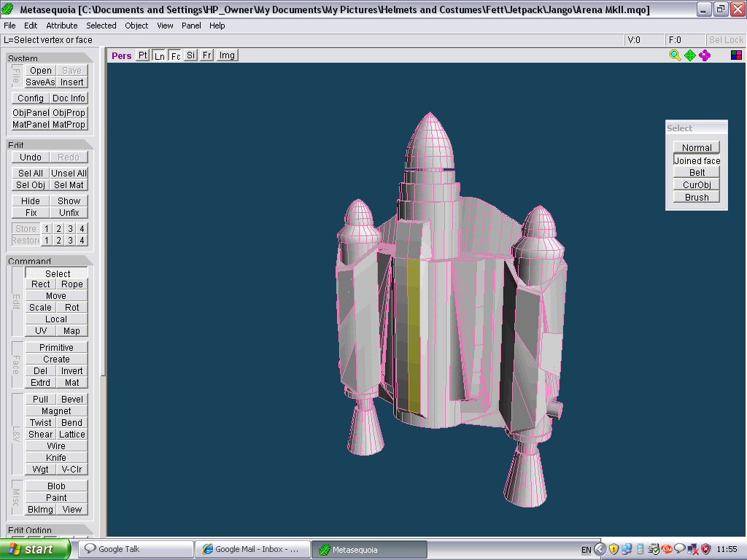The image size is (747, 560).
Task: Show the MatPanel
Action: [31, 125]
